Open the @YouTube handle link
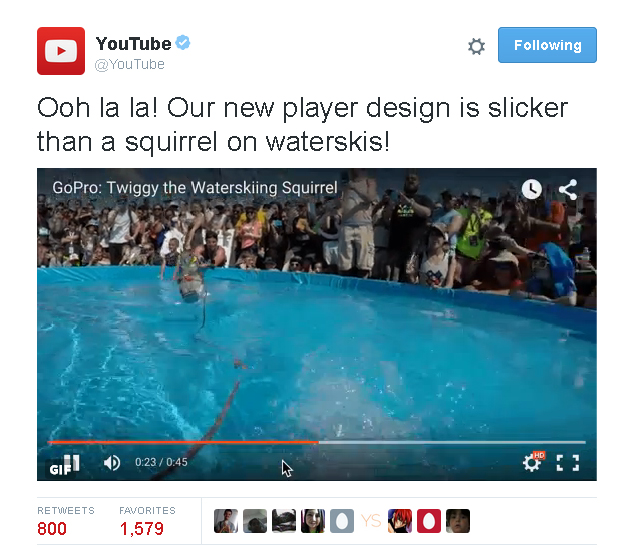 coord(130,64)
